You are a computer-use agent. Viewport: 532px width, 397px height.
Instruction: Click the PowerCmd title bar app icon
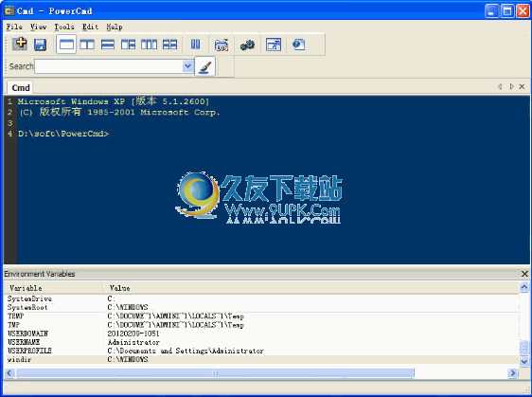(9, 10)
